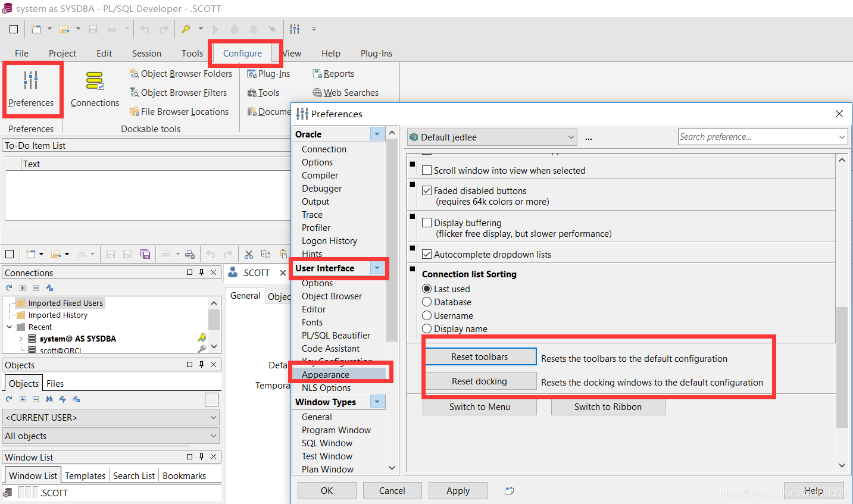This screenshot has height=504, width=853.
Task: Uncheck Faded disabled buttons
Action: (x=426, y=191)
